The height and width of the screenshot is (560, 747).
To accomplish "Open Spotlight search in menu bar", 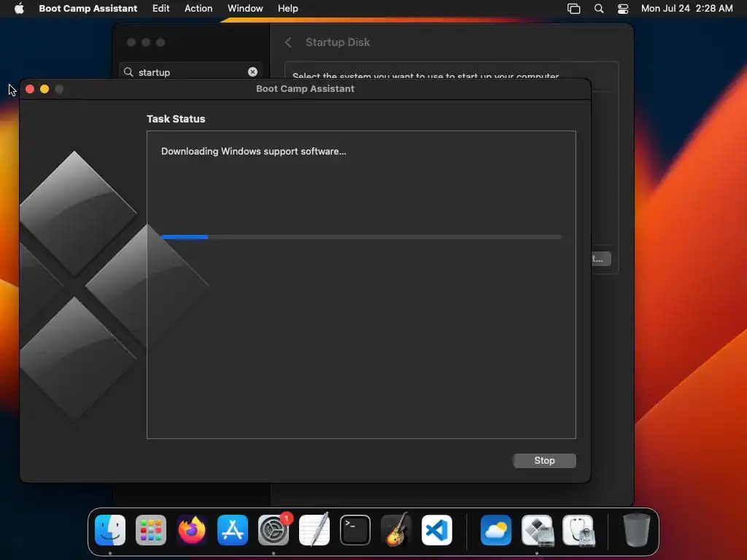I will [599, 9].
